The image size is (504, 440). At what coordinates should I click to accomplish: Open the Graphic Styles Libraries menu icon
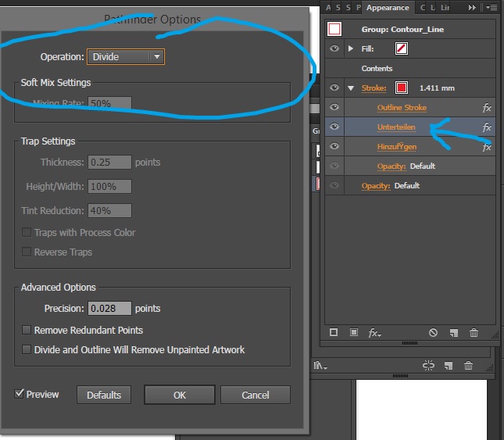point(320,366)
